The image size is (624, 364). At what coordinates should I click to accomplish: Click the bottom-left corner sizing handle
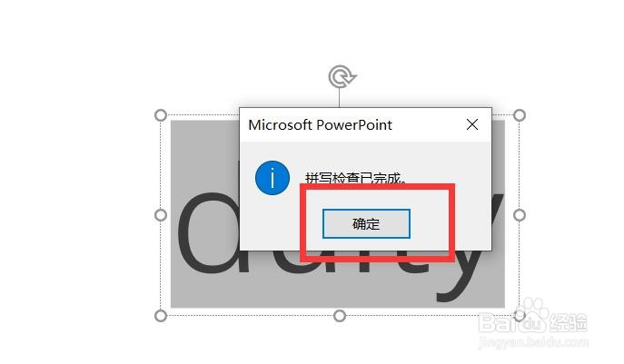pos(161,316)
